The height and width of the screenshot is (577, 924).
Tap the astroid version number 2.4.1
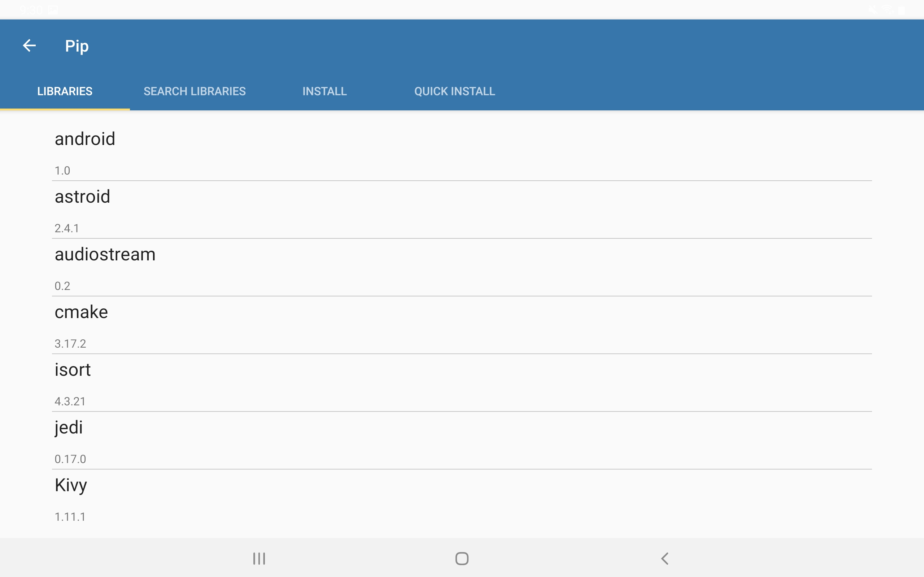click(67, 228)
